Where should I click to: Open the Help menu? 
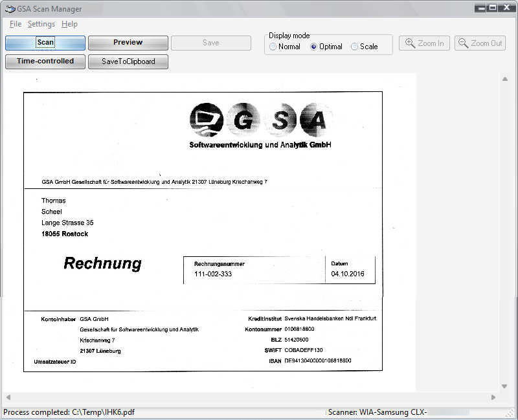(69, 24)
